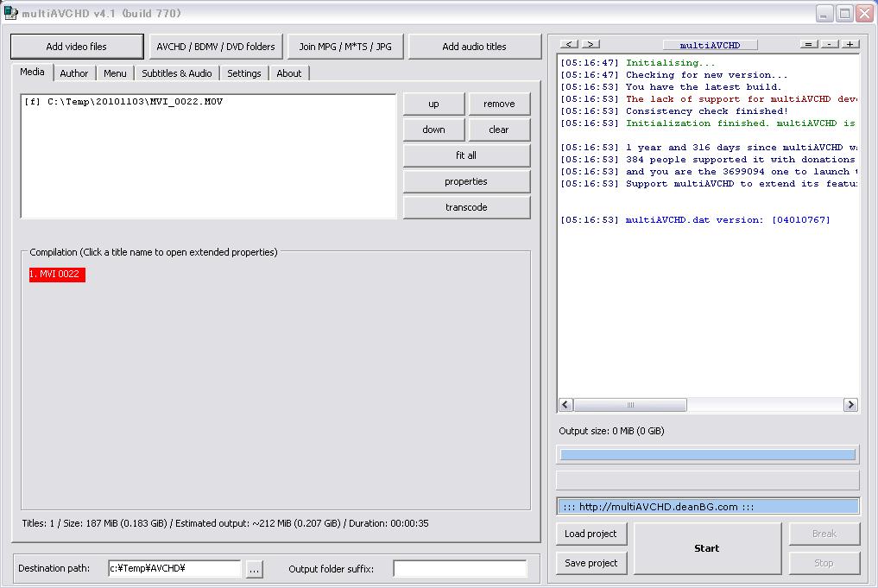This screenshot has width=878, height=588.
Task: Click Add audio titles button
Action: pyautogui.click(x=474, y=47)
